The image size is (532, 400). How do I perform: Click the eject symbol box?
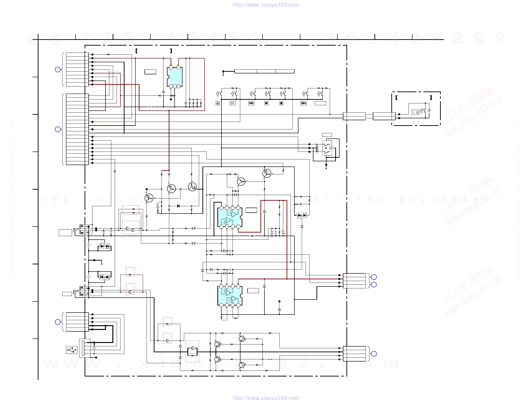(x=218, y=103)
